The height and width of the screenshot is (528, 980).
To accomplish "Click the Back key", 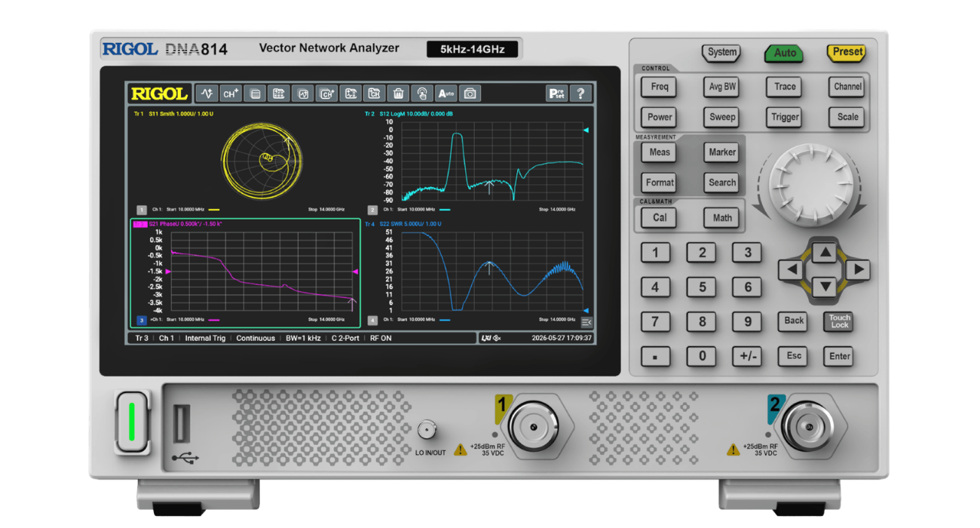I will pyautogui.click(x=794, y=321).
